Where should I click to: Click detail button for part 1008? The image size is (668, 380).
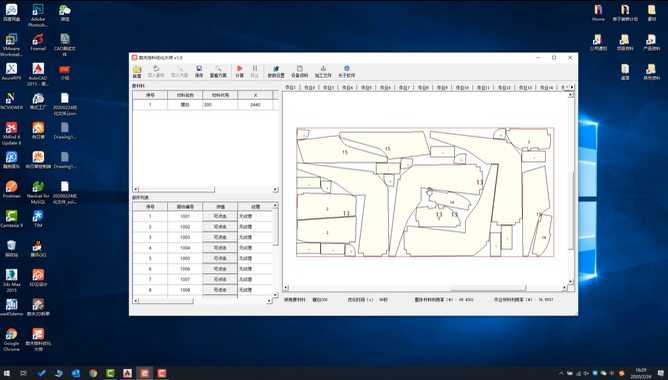pyautogui.click(x=220, y=290)
